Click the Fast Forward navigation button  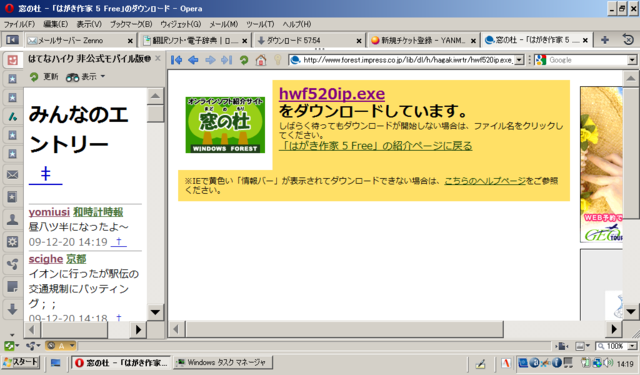click(x=227, y=60)
